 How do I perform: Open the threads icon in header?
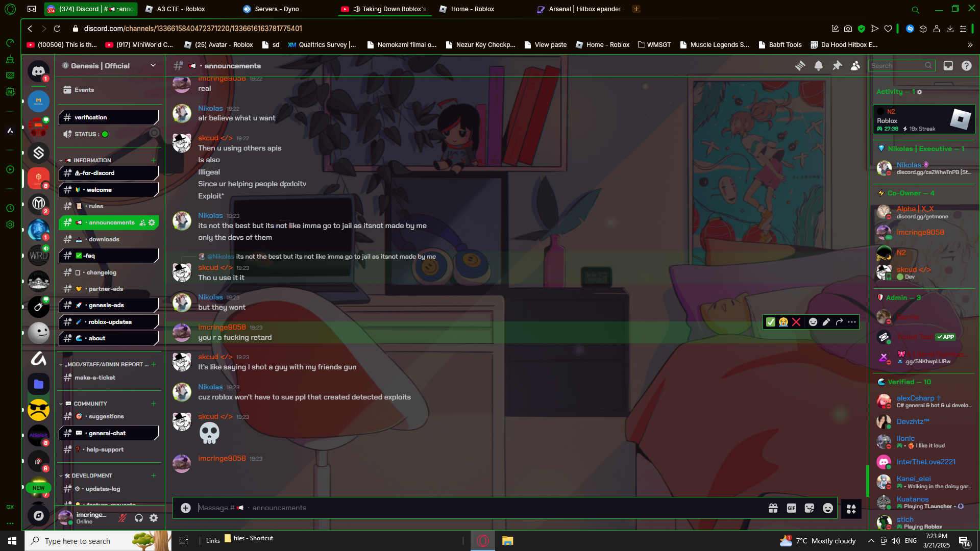[x=800, y=66]
